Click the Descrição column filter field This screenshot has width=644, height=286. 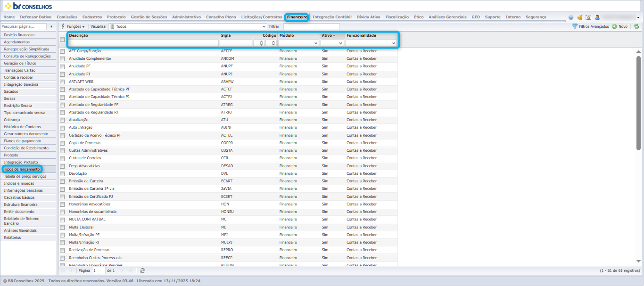click(144, 43)
